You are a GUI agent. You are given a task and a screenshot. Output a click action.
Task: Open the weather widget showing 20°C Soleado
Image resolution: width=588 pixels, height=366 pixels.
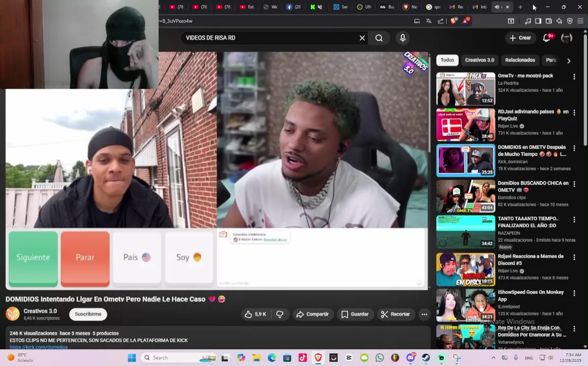[21, 358]
